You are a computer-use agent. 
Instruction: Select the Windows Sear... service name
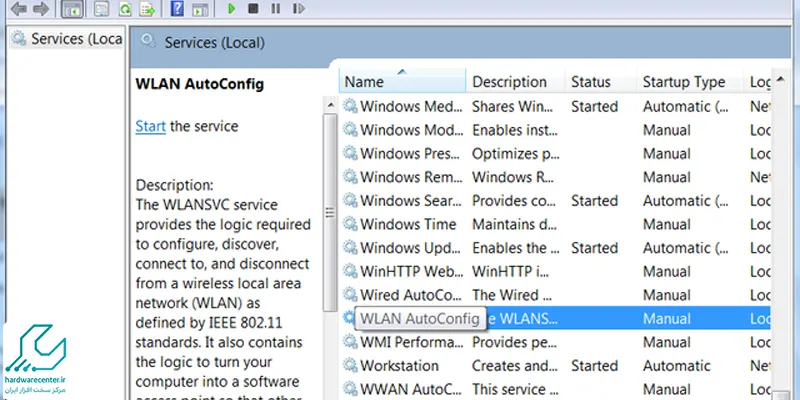coord(411,201)
